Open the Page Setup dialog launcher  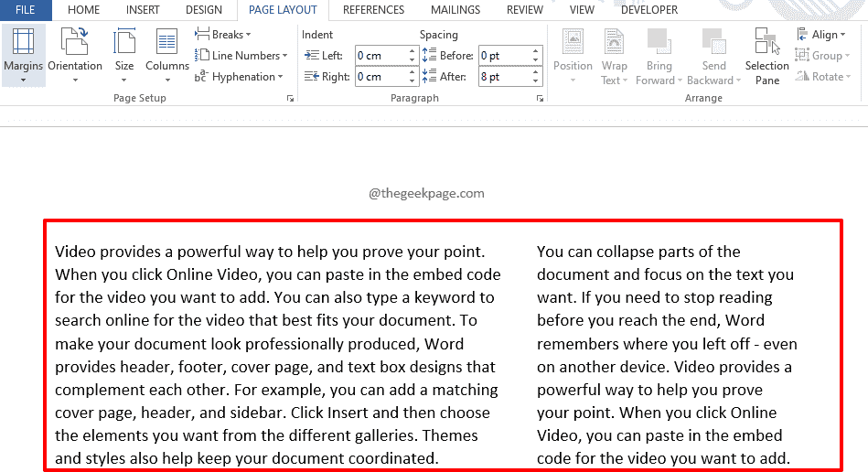(290, 98)
